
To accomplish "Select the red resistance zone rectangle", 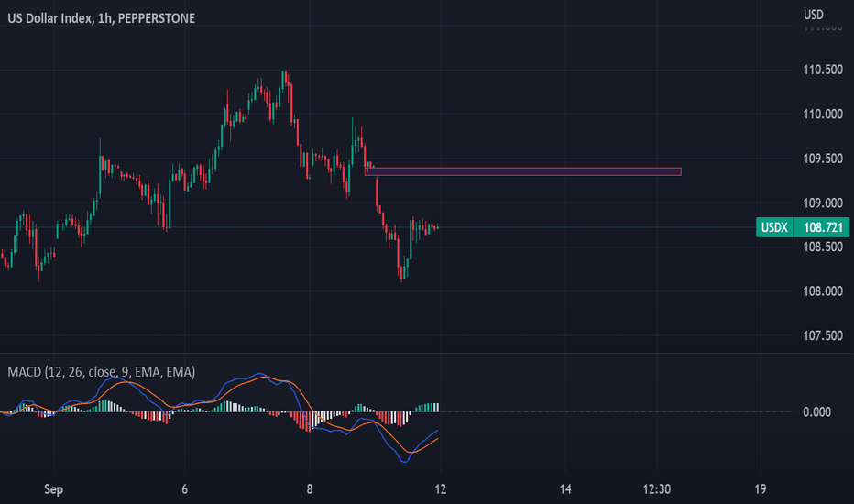I will pos(523,171).
